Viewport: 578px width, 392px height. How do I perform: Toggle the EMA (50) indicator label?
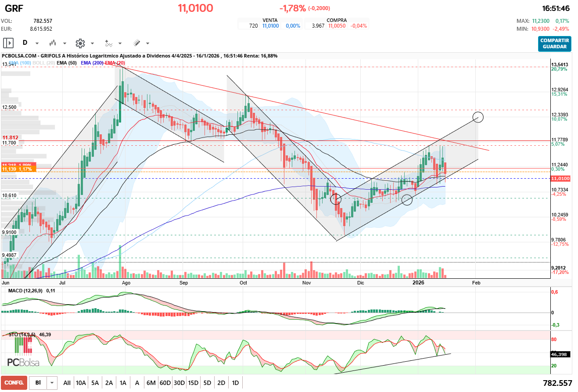click(67, 63)
